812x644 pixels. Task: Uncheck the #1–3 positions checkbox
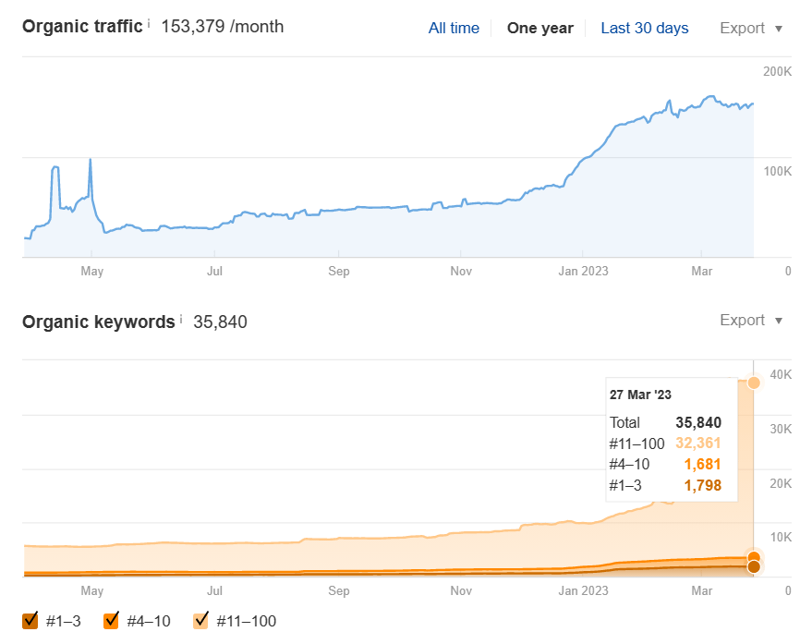tap(30, 621)
